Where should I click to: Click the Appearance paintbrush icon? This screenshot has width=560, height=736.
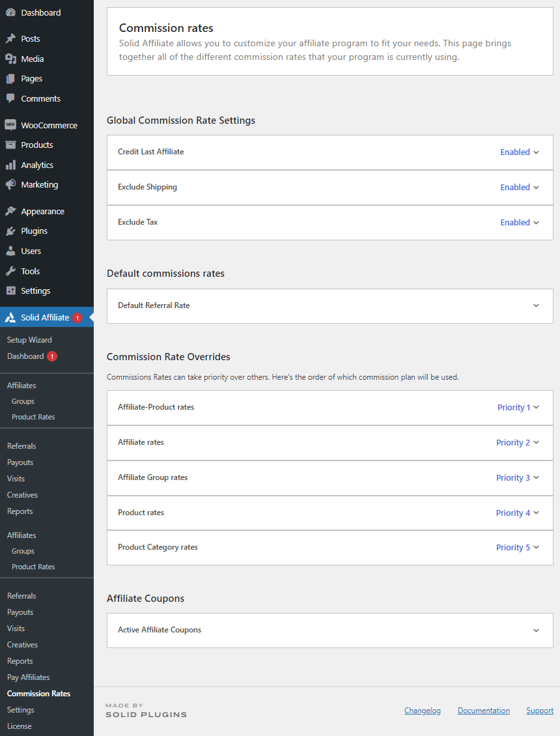click(10, 212)
